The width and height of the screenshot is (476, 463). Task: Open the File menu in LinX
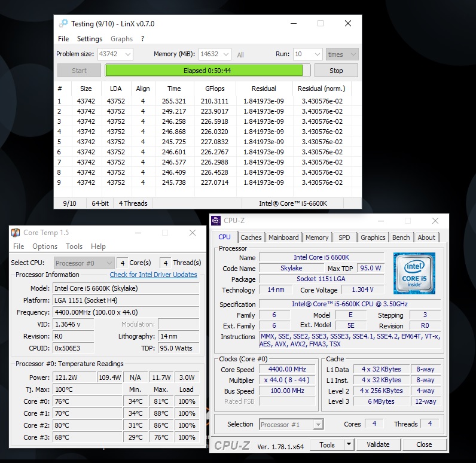[x=63, y=39]
